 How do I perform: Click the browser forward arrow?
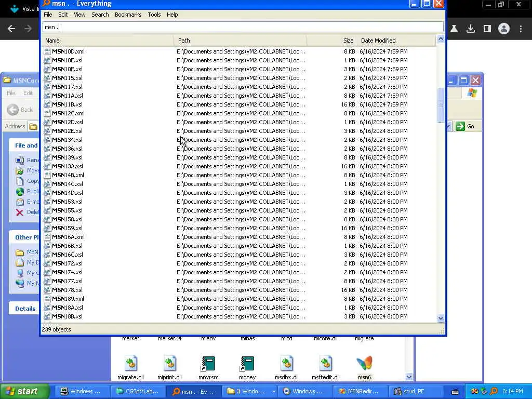pos(28,29)
